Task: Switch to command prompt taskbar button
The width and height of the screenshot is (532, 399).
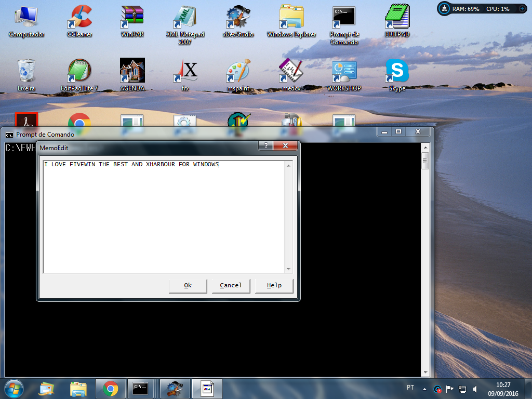Action: 140,389
